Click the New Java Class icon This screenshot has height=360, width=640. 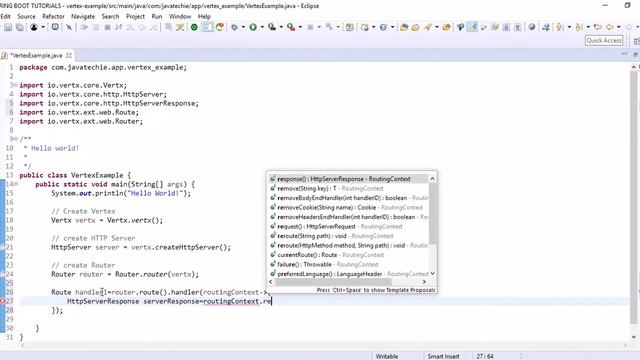coord(383,27)
